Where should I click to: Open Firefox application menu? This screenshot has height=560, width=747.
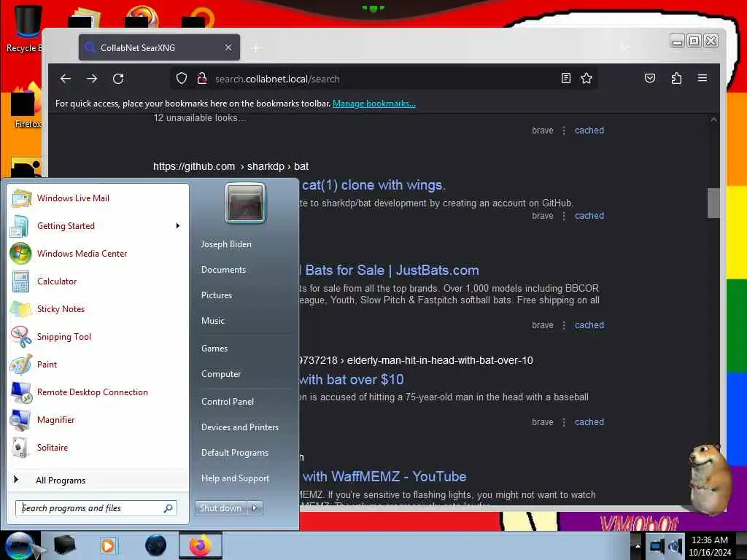[703, 79]
